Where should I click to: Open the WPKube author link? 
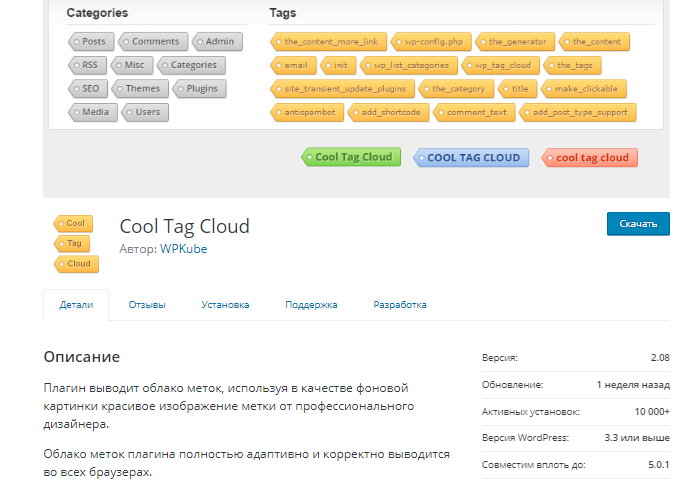183,249
